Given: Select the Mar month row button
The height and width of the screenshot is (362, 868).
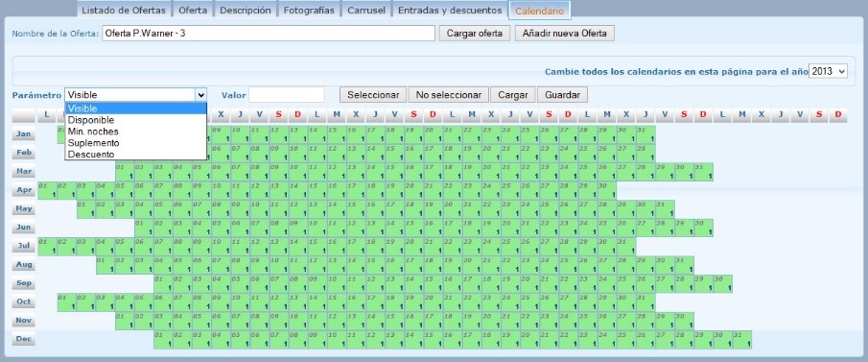Looking at the screenshot, I should pyautogui.click(x=24, y=171).
